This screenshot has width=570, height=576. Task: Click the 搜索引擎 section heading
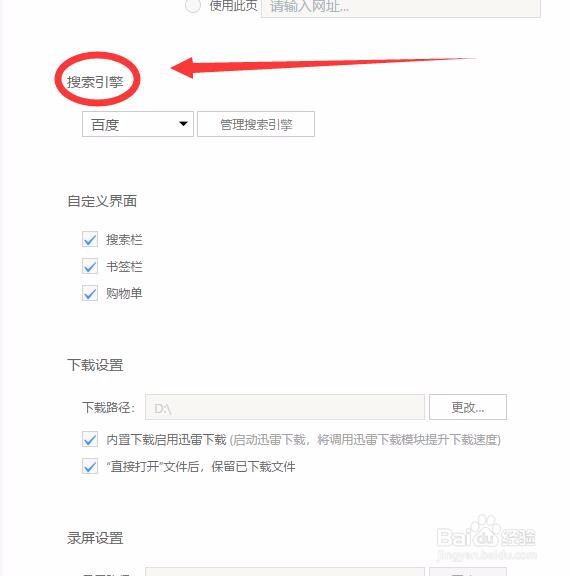tap(95, 82)
